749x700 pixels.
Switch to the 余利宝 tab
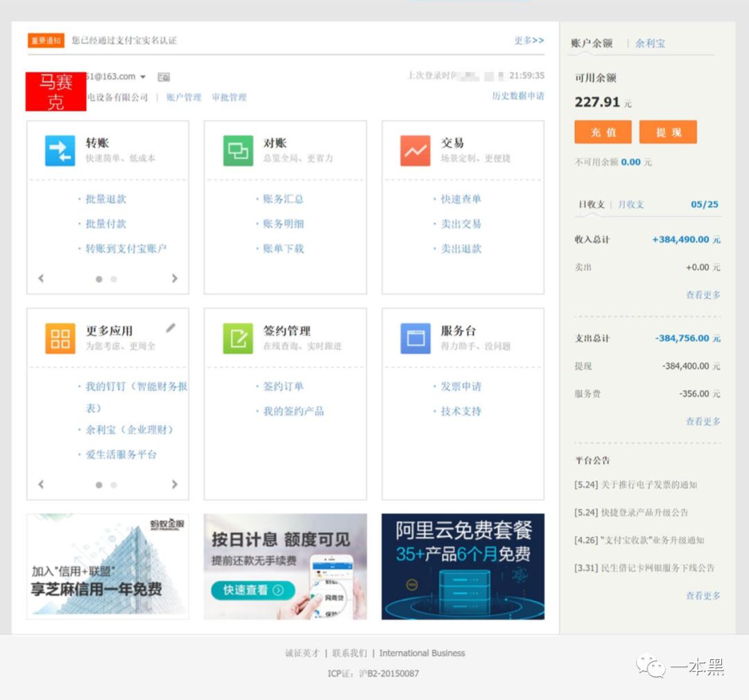pos(650,44)
